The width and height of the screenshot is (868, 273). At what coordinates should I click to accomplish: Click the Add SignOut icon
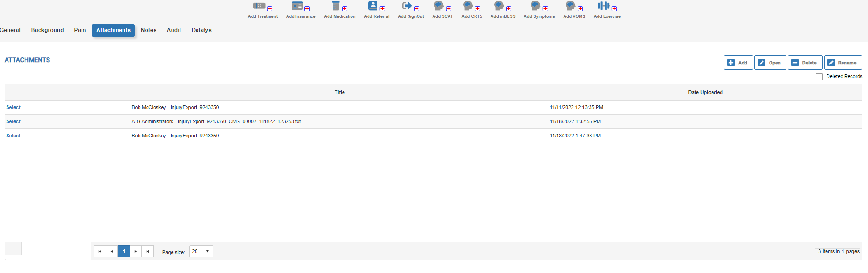coord(410,7)
